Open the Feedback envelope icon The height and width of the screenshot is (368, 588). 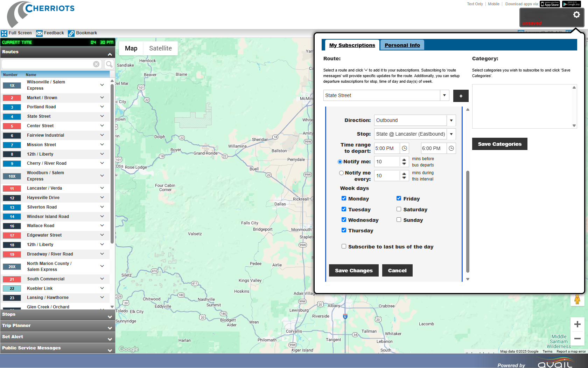pyautogui.click(x=40, y=33)
